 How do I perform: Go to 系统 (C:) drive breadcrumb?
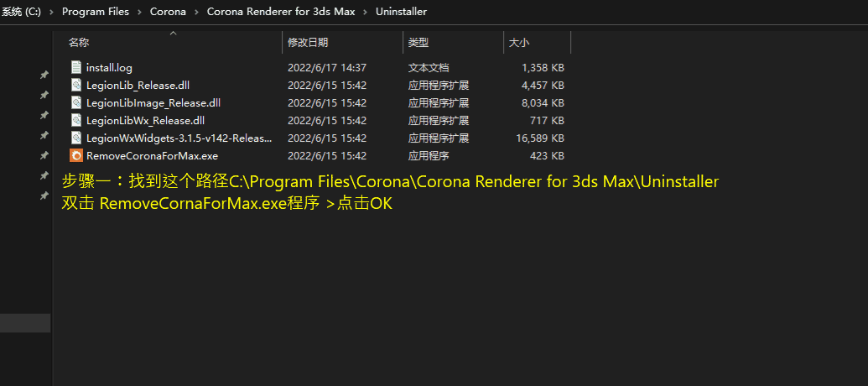20,12
